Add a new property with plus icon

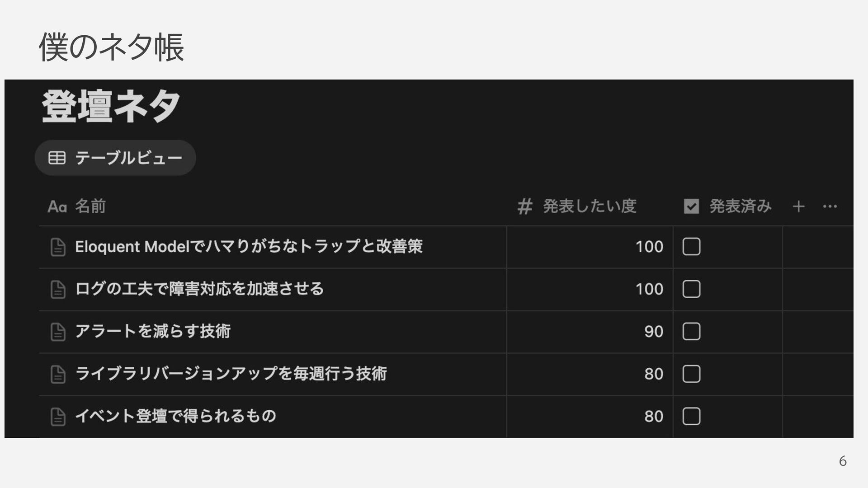(798, 206)
